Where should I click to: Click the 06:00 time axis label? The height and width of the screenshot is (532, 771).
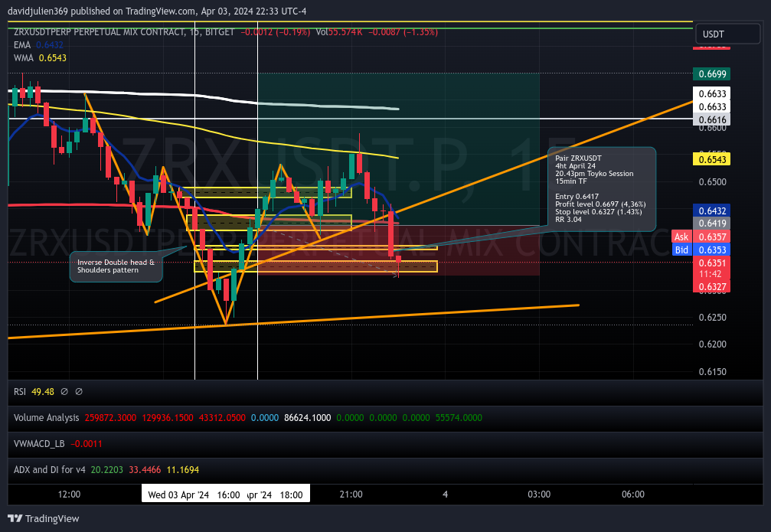coord(633,494)
